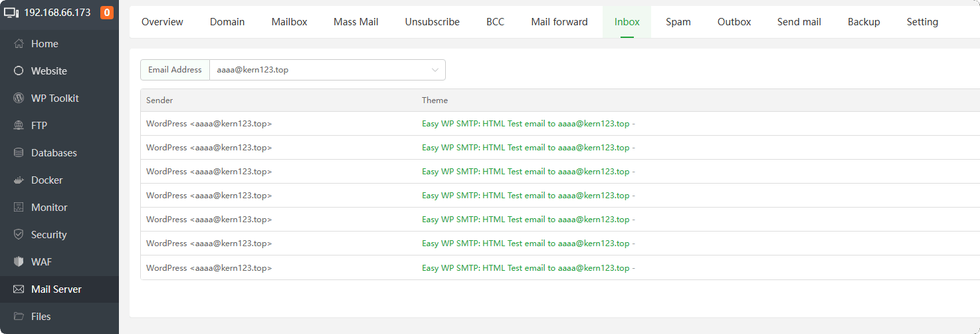Click the Monitor chart icon
Viewport: 980px width, 334px height.
click(x=19, y=208)
